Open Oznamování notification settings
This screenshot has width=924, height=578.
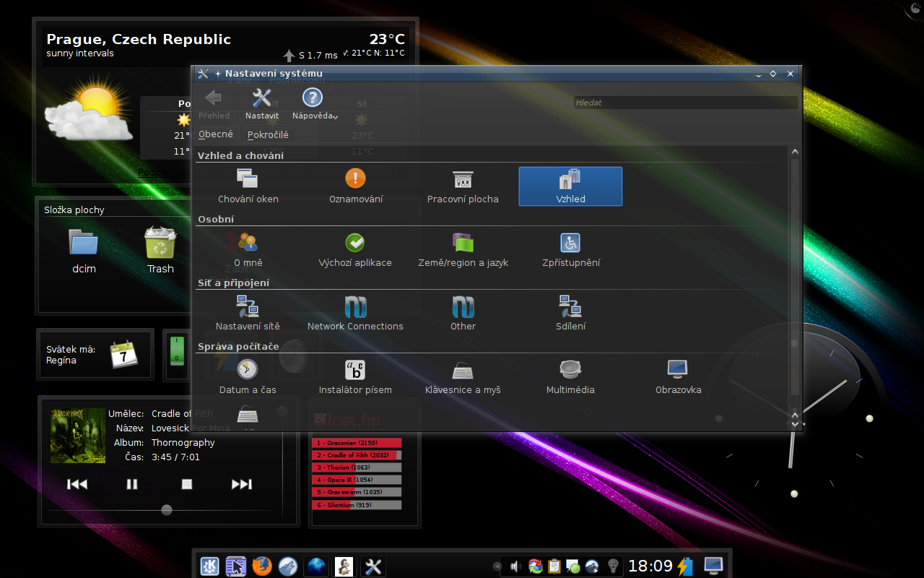tap(355, 186)
